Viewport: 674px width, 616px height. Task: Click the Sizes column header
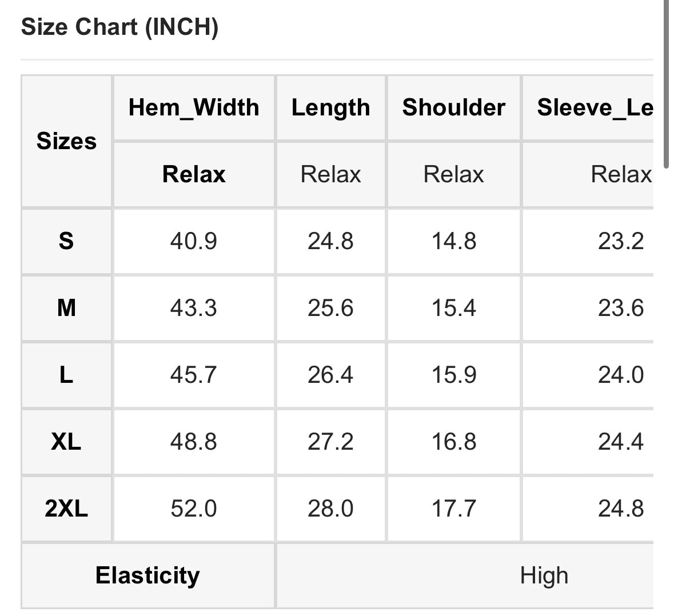tap(66, 141)
